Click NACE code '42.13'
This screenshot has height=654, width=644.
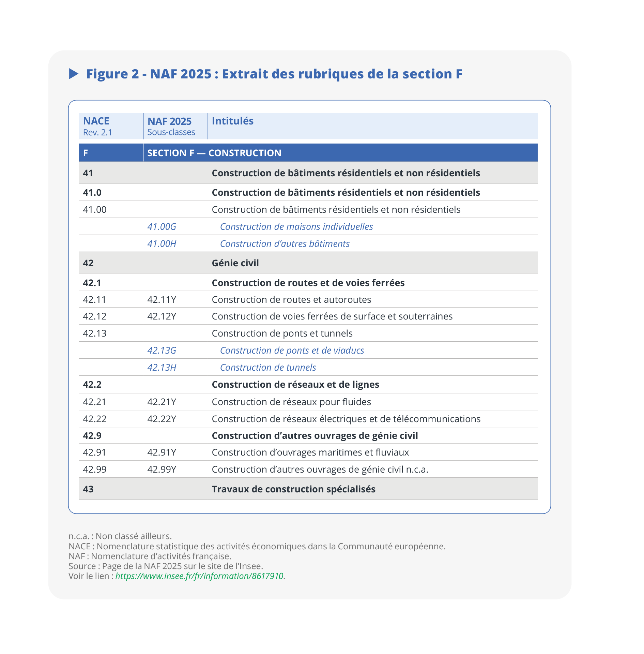(95, 333)
